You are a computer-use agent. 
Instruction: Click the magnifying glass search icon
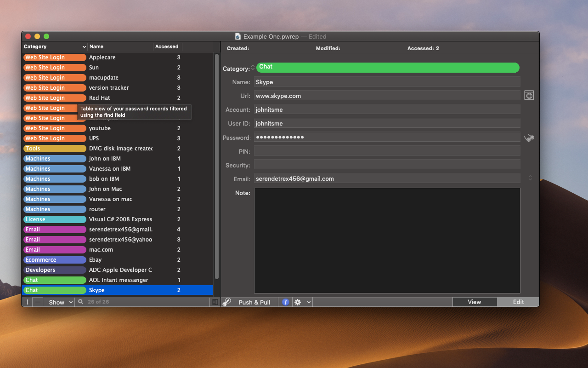[x=81, y=302]
